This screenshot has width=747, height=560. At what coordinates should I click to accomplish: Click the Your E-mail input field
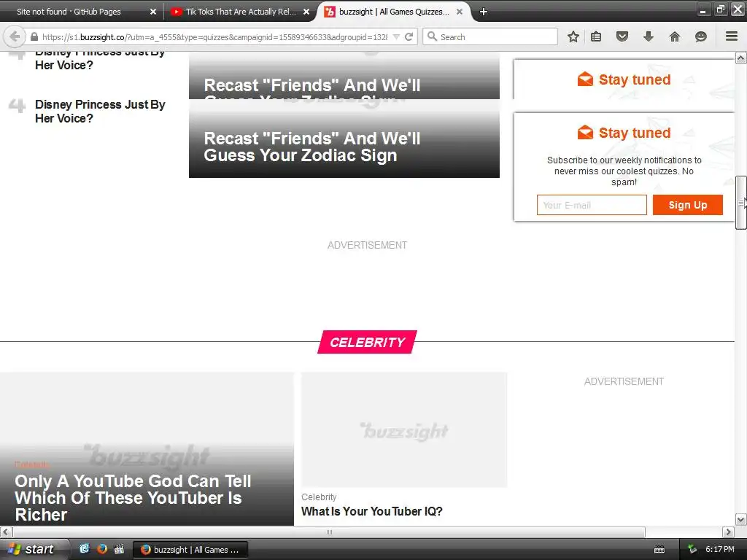592,205
